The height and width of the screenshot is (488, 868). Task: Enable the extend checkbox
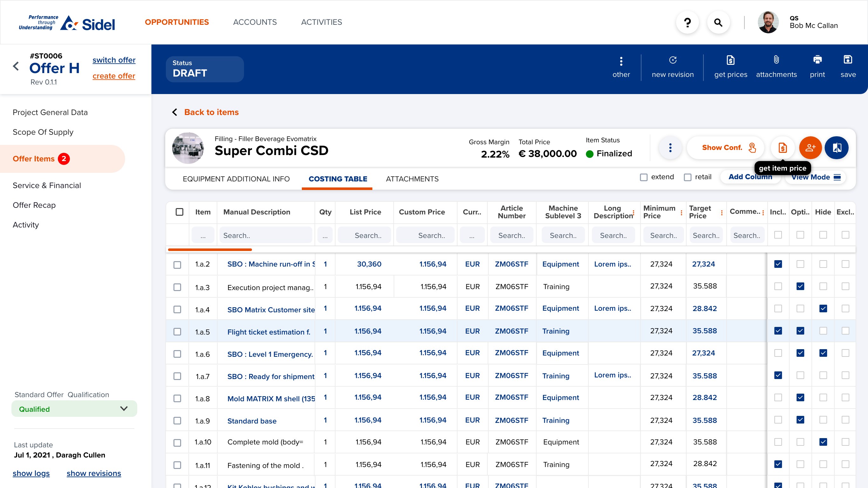click(x=643, y=177)
